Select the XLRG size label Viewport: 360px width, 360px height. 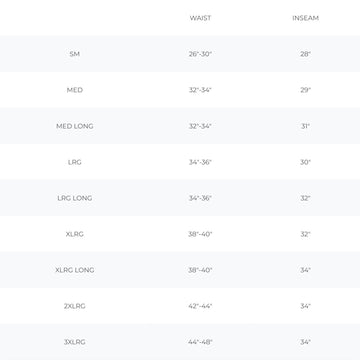tap(75, 234)
